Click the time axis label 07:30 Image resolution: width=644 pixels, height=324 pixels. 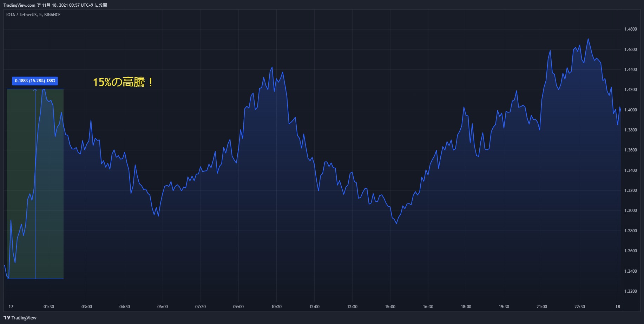[201, 307]
